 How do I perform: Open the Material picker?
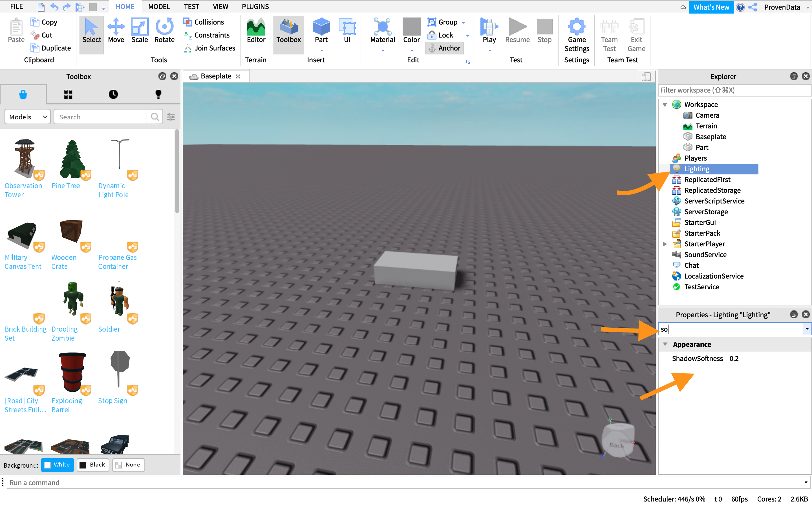383,31
